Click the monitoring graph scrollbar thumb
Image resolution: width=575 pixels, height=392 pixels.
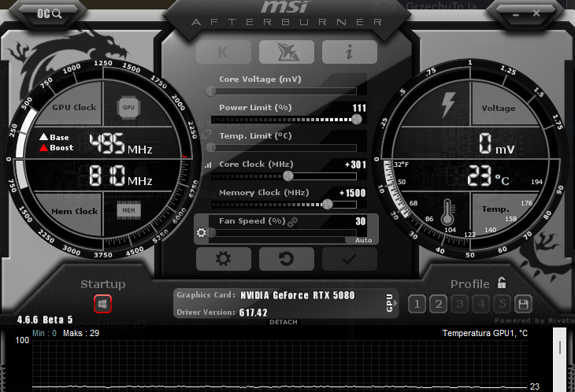pyautogui.click(x=559, y=347)
